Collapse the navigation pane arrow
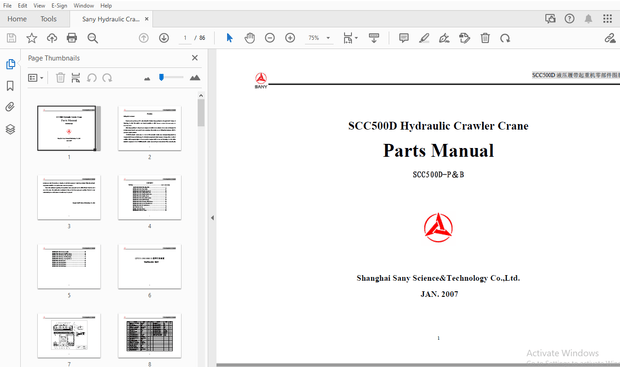The image size is (620, 367). click(x=212, y=218)
